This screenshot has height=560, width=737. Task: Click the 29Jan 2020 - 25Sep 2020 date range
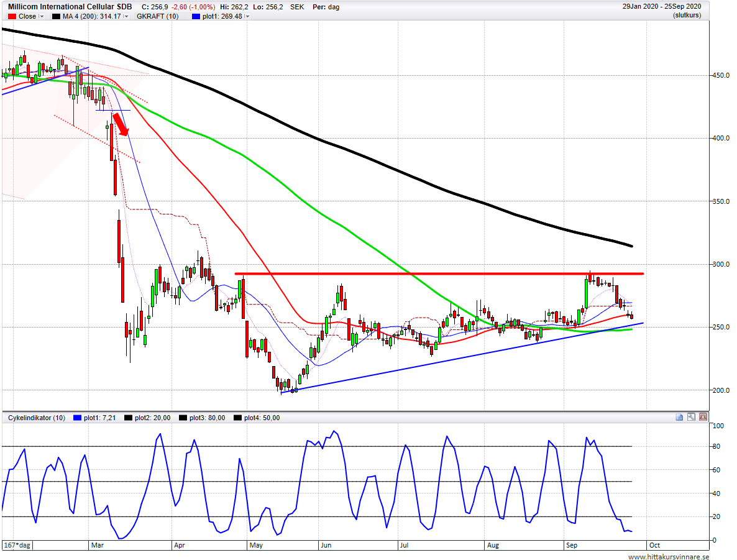(x=662, y=7)
